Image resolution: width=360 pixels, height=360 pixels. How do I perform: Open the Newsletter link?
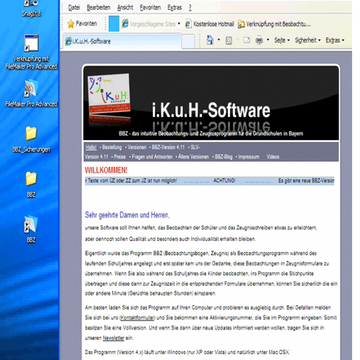click(x=113, y=338)
